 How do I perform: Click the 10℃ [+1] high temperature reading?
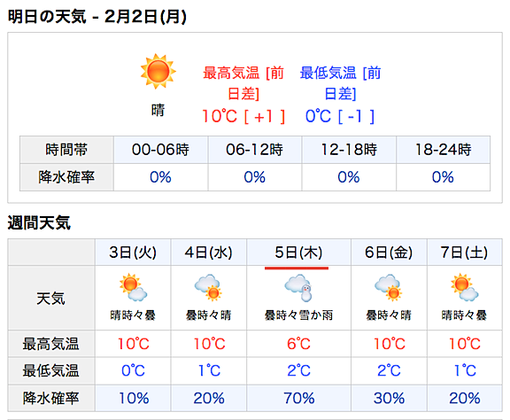coord(243,116)
